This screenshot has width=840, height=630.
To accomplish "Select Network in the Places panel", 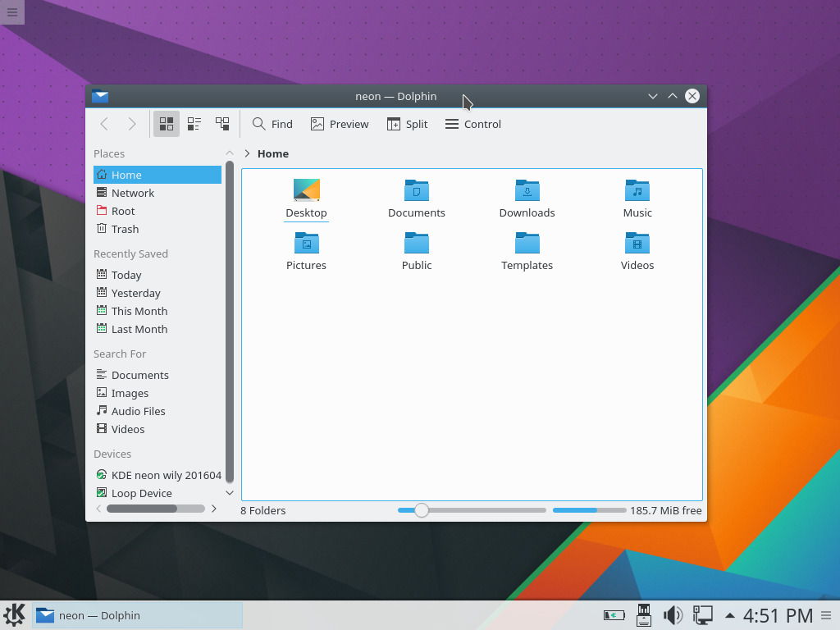I will tap(132, 193).
